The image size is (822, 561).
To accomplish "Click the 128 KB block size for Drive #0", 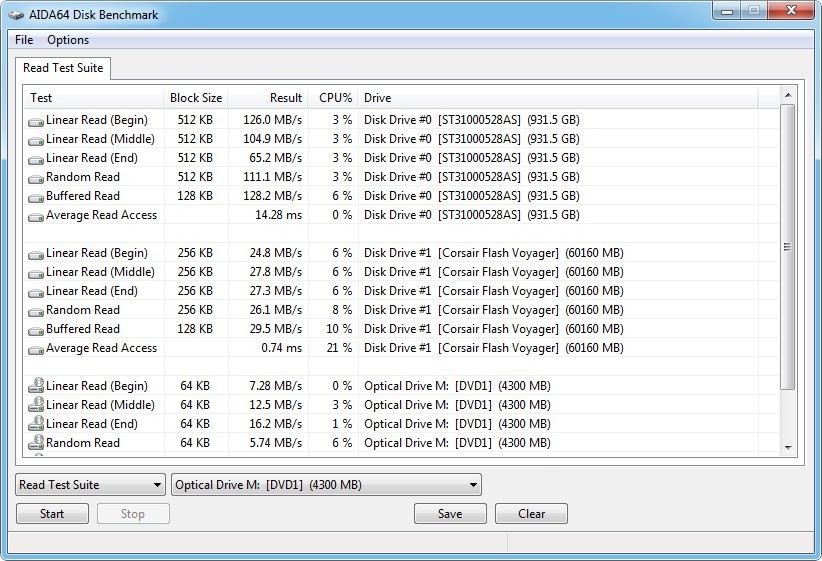I will coord(195,196).
